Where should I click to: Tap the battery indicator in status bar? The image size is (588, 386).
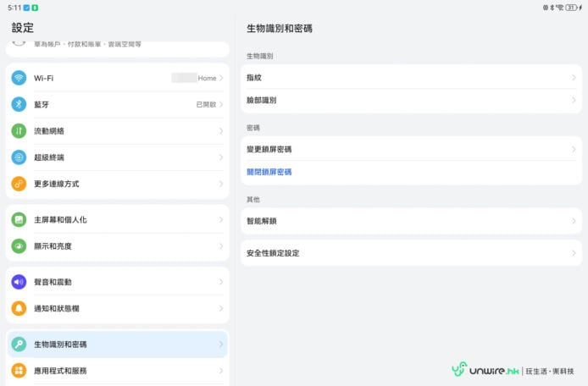tap(570, 7)
